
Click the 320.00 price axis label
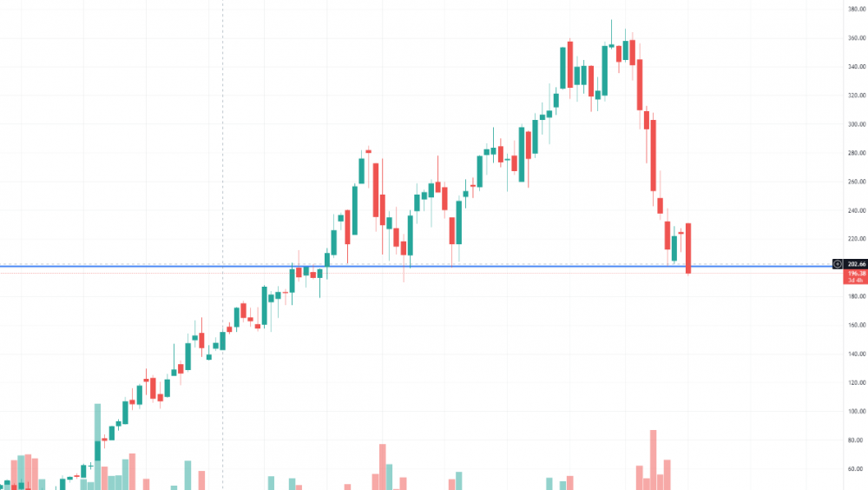click(856, 96)
